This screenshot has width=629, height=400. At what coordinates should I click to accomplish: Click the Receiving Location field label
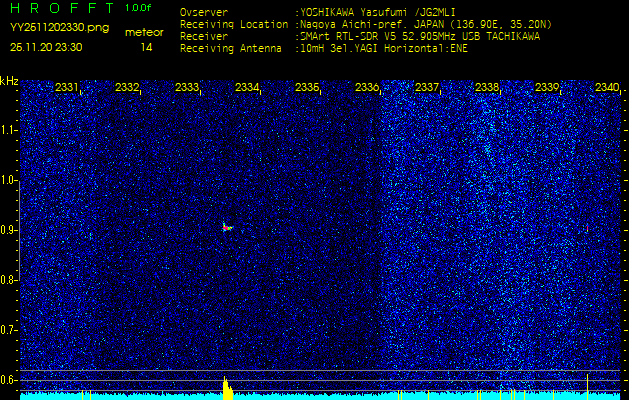pyautogui.click(x=234, y=25)
